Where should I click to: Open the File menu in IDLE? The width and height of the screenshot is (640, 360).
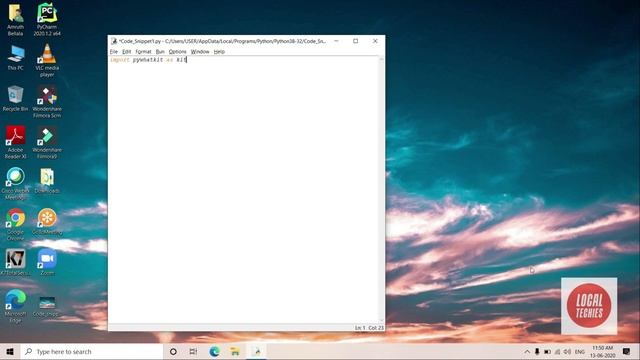tap(114, 52)
